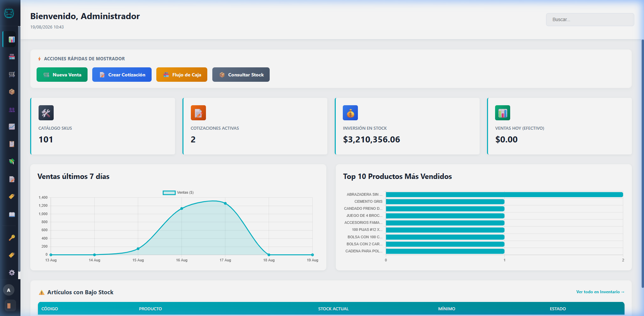Click the ESTADO column header
This screenshot has width=644, height=316.
[558, 309]
